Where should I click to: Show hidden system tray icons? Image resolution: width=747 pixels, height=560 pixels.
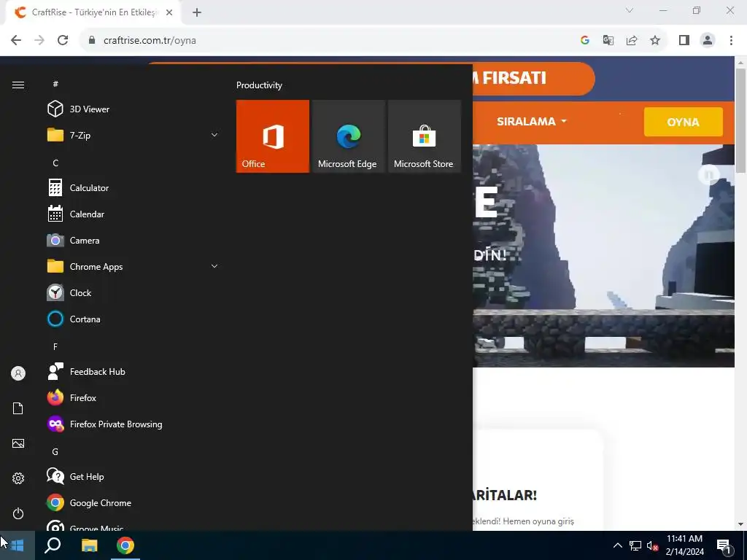click(617, 545)
